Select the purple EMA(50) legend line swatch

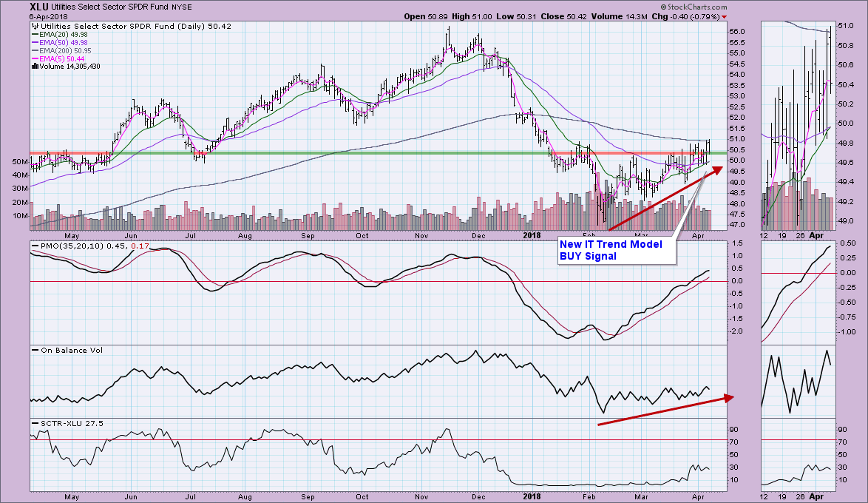(35, 43)
